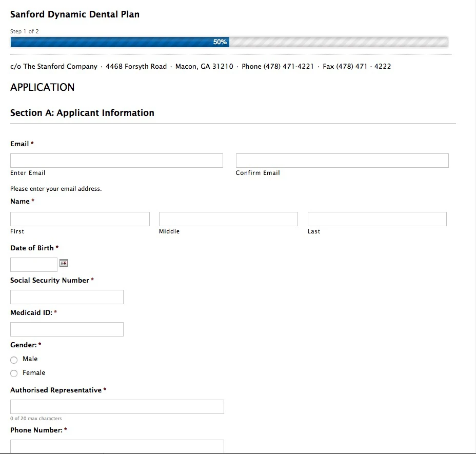
Task: Click the Authorised Representative field
Action: click(117, 406)
